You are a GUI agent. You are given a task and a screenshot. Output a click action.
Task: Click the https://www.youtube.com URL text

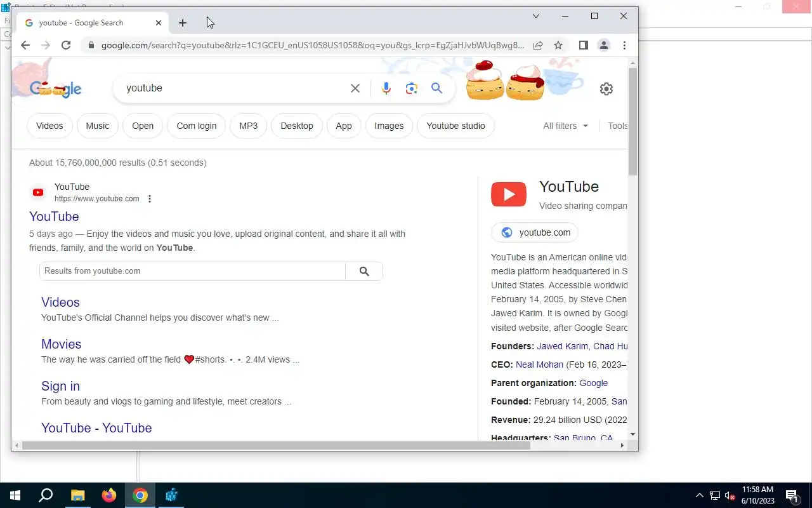pos(96,199)
